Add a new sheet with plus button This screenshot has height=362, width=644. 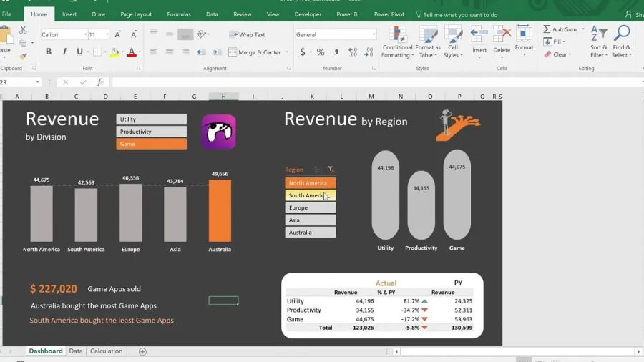point(142,351)
